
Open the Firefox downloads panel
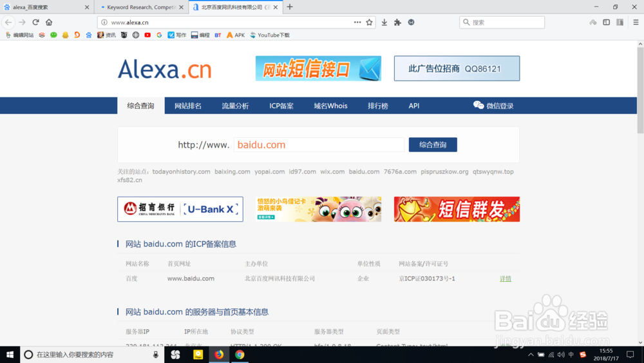pos(384,22)
